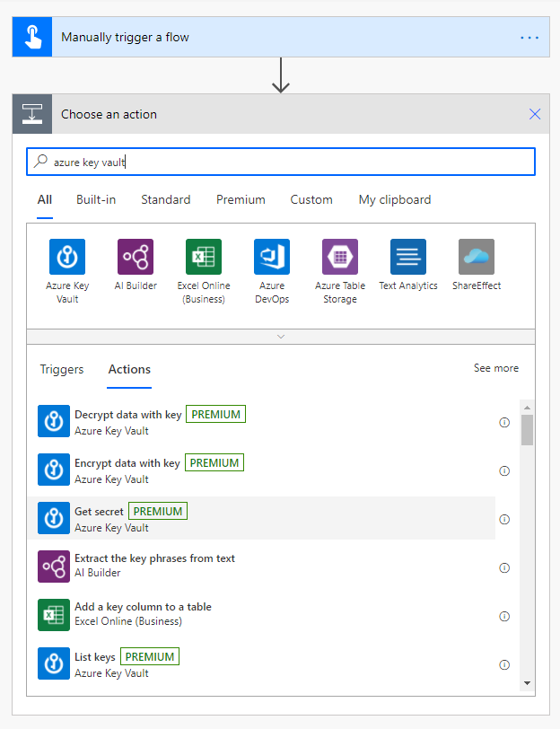Screen dimensions: 560x729
Task: Open the Manually trigger a flow card
Action: click(281, 37)
